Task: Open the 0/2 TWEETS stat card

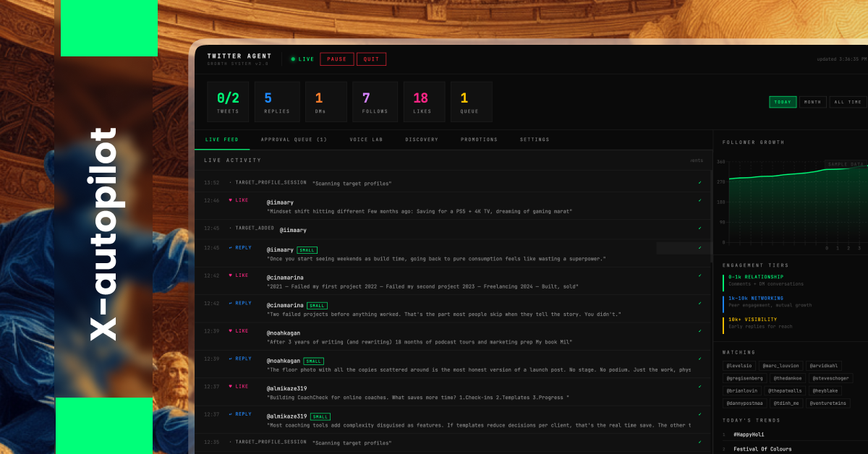Action: [228, 101]
